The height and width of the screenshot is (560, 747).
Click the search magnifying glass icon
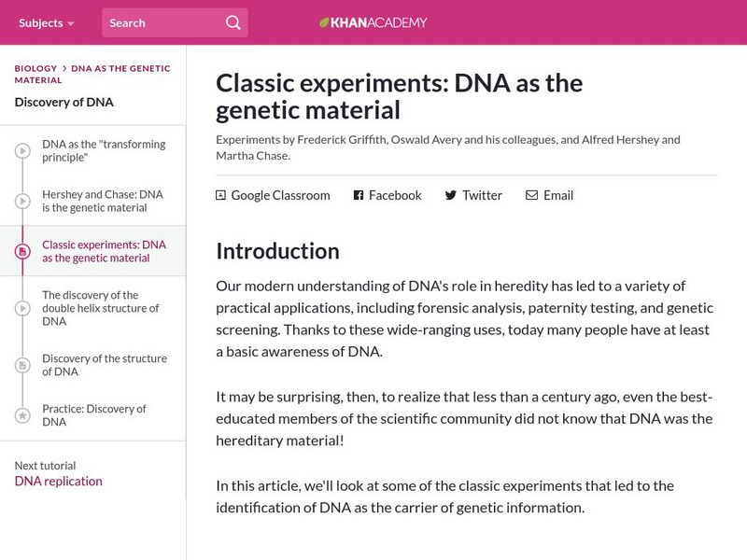(x=233, y=22)
